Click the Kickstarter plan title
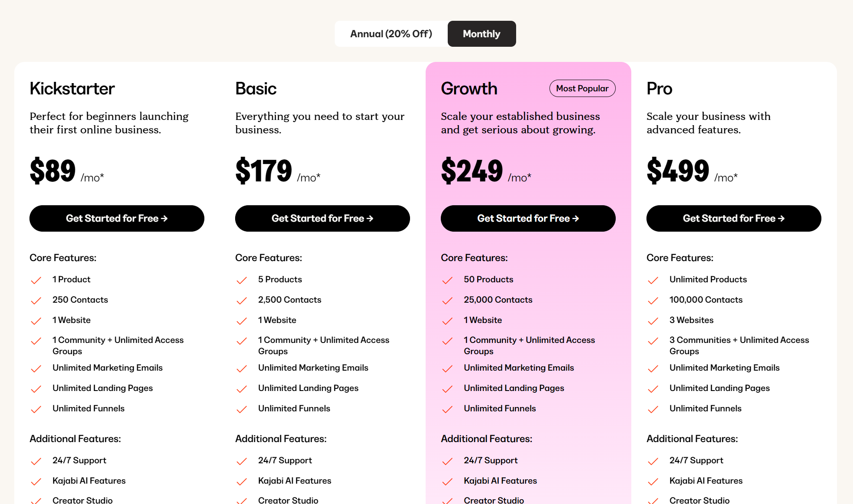The width and height of the screenshot is (853, 504). pos(72,88)
